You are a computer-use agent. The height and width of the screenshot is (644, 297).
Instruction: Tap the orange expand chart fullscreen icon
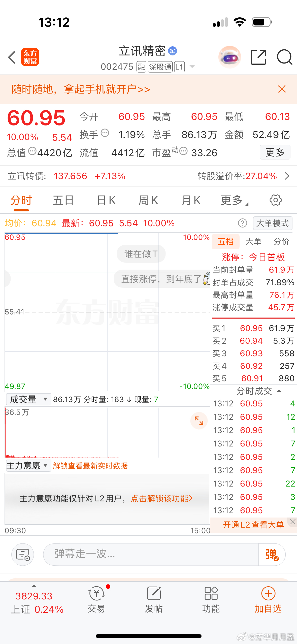coord(199,421)
